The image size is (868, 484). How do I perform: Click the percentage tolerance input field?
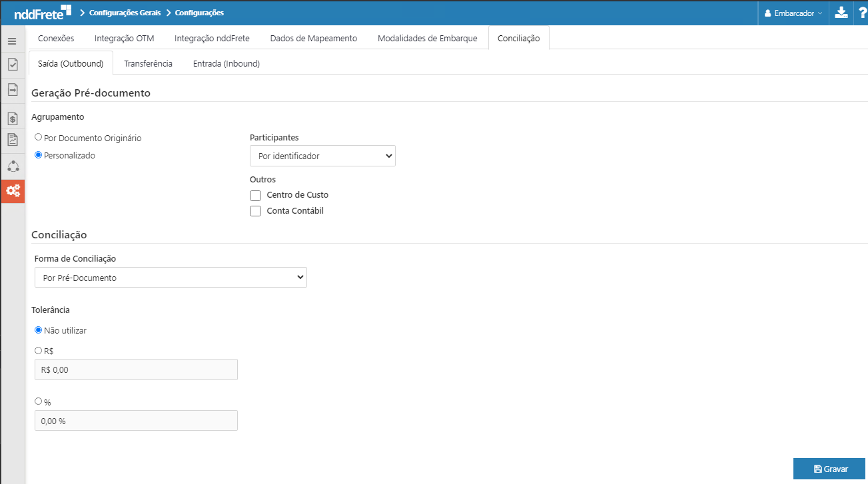pos(136,421)
